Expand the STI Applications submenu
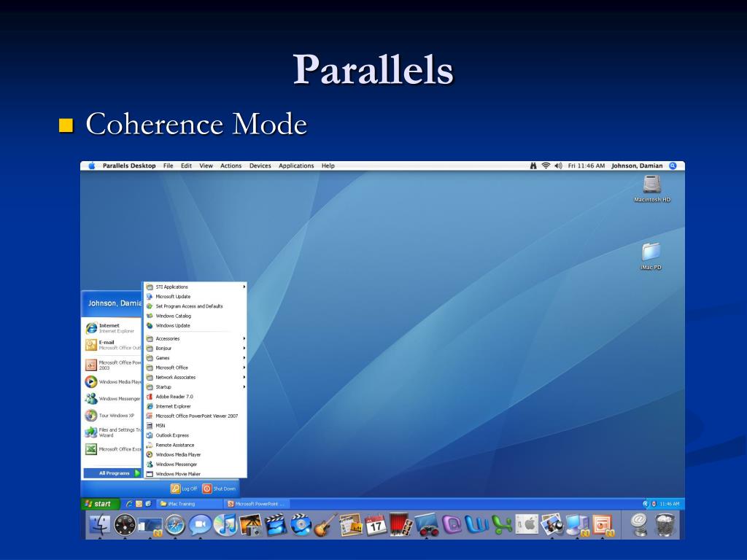Viewport: 747px width, 560px height. click(x=196, y=287)
